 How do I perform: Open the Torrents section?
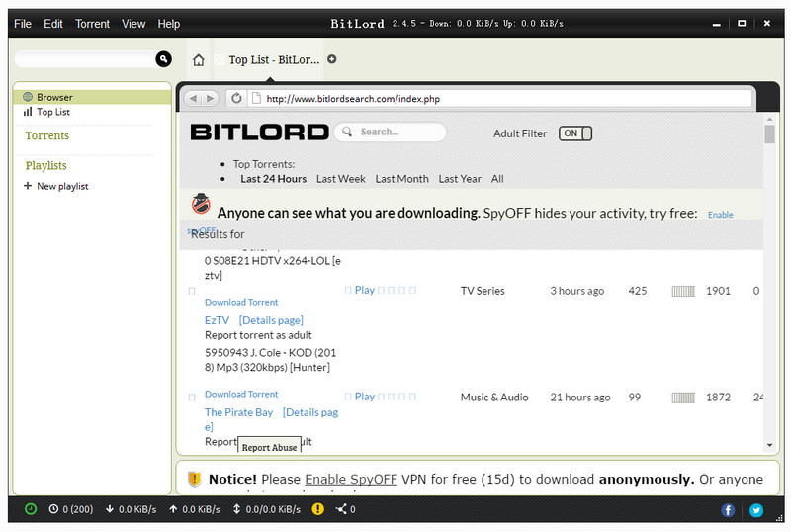(x=46, y=135)
